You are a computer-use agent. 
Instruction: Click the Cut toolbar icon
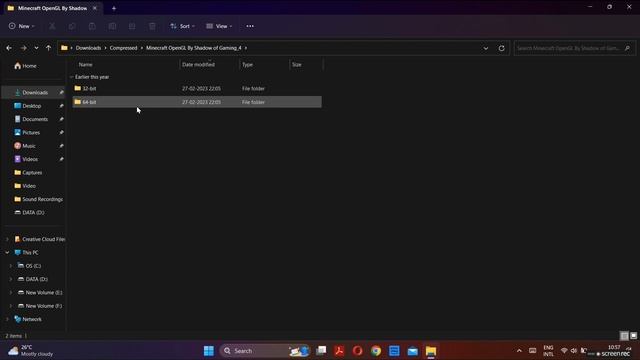pos(52,26)
